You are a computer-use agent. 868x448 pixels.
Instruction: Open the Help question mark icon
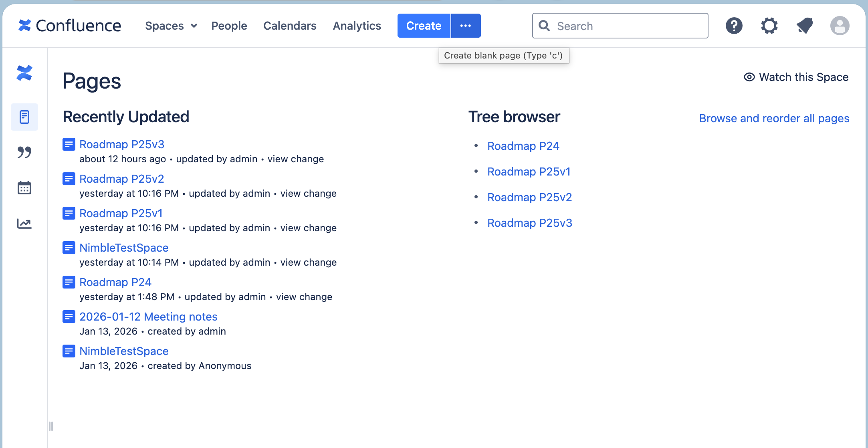[734, 26]
